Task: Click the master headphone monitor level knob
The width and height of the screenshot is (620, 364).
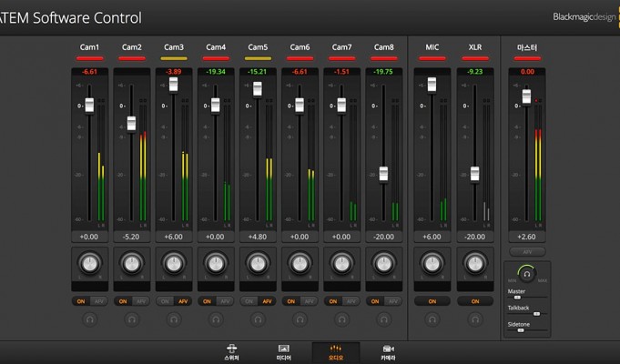Action: pos(527,274)
